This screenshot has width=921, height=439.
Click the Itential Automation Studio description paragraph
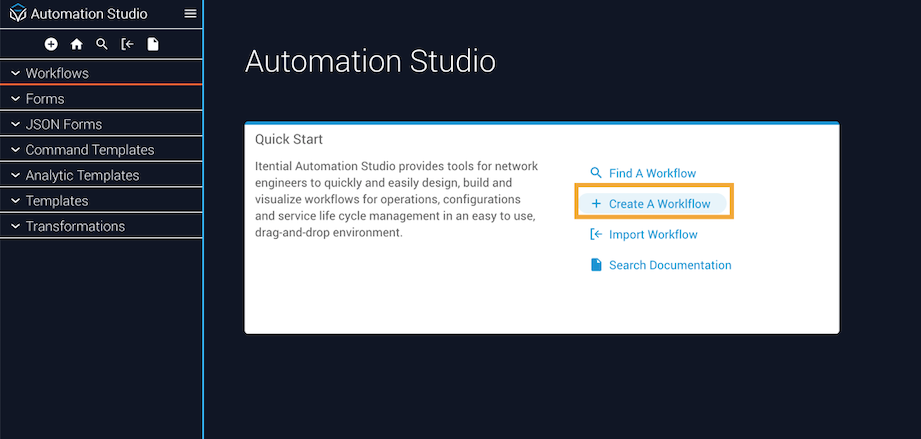[396, 199]
